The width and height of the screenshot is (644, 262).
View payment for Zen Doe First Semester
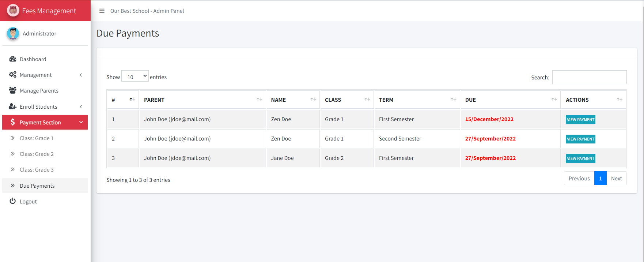(x=580, y=120)
